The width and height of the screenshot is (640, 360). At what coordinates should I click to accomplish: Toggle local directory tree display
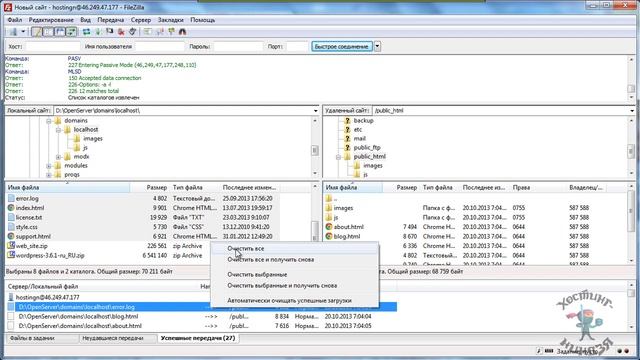click(48, 31)
